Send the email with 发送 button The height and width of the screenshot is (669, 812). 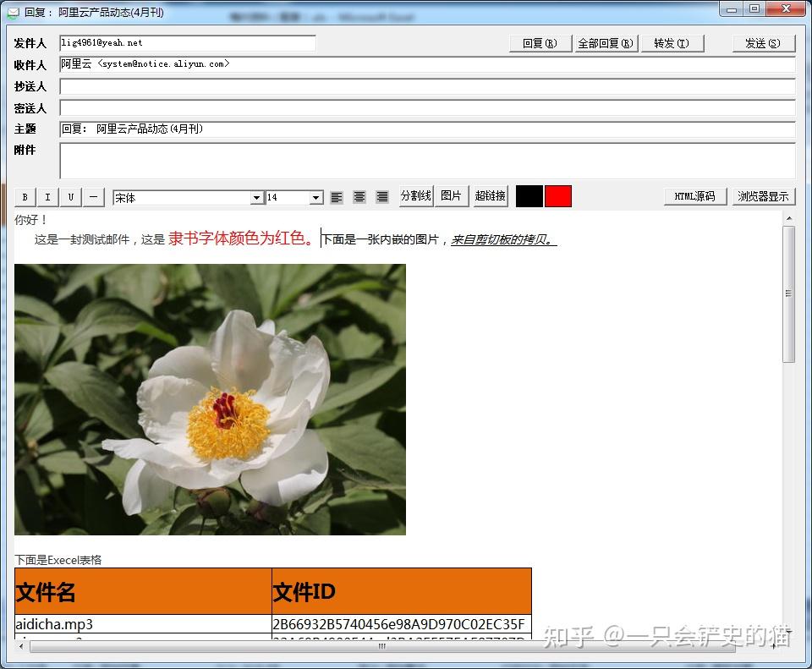[762, 42]
